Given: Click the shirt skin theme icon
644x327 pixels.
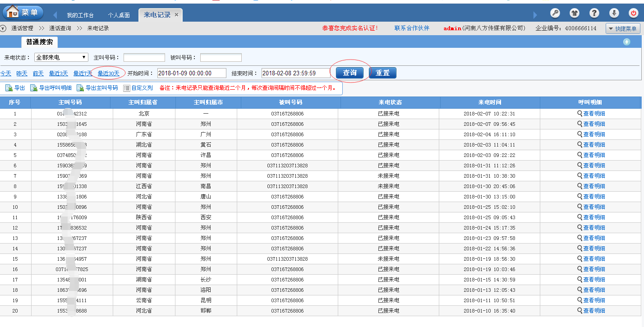Looking at the screenshot, I should pos(575,13).
